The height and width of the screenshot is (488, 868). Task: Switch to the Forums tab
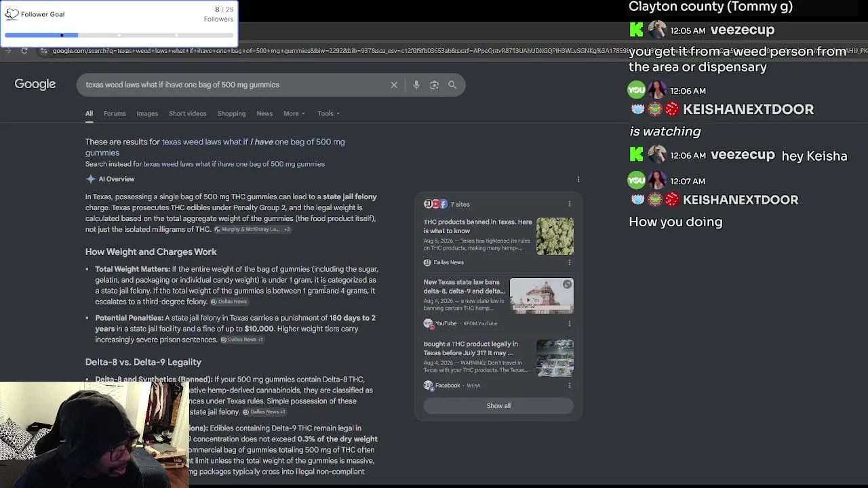coord(115,113)
